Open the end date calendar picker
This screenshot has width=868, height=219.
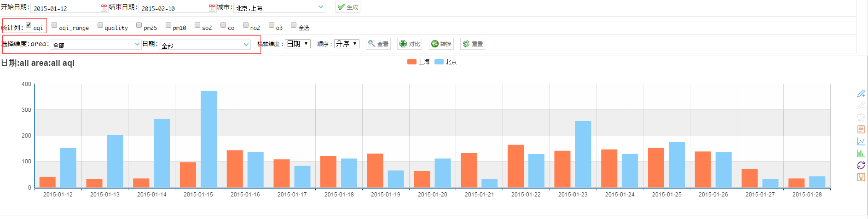[x=212, y=8]
